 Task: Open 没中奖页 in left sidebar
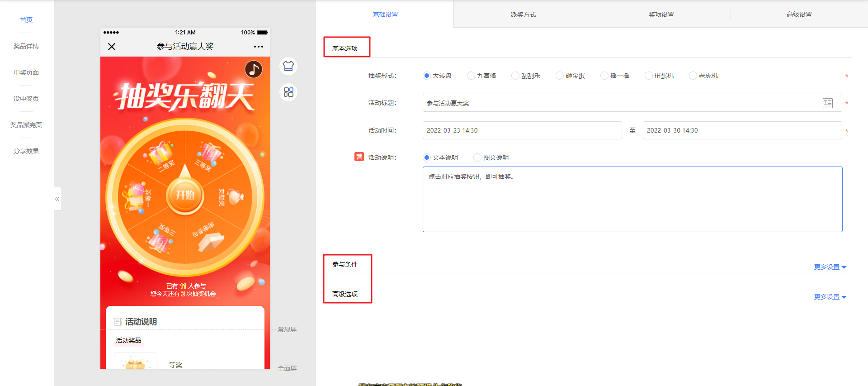click(x=26, y=99)
